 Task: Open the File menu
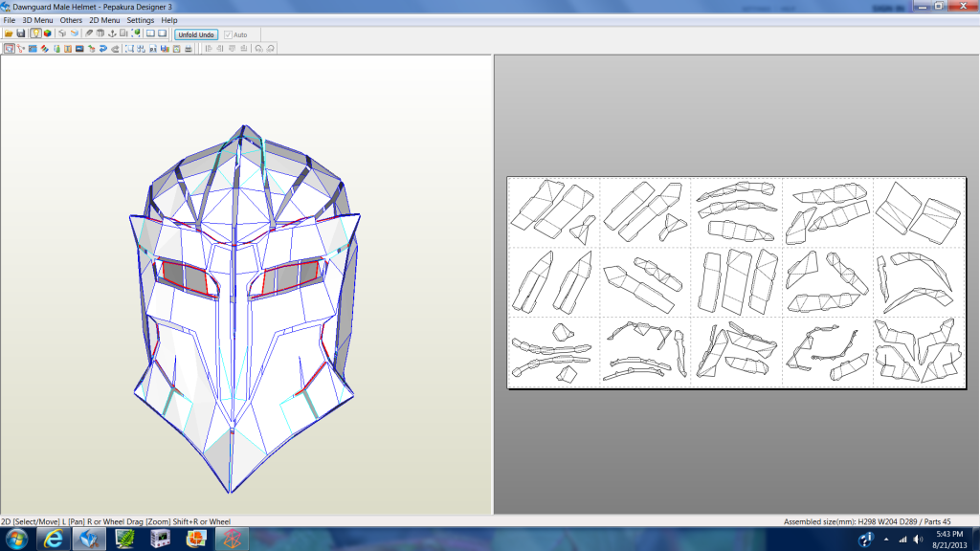(x=10, y=20)
